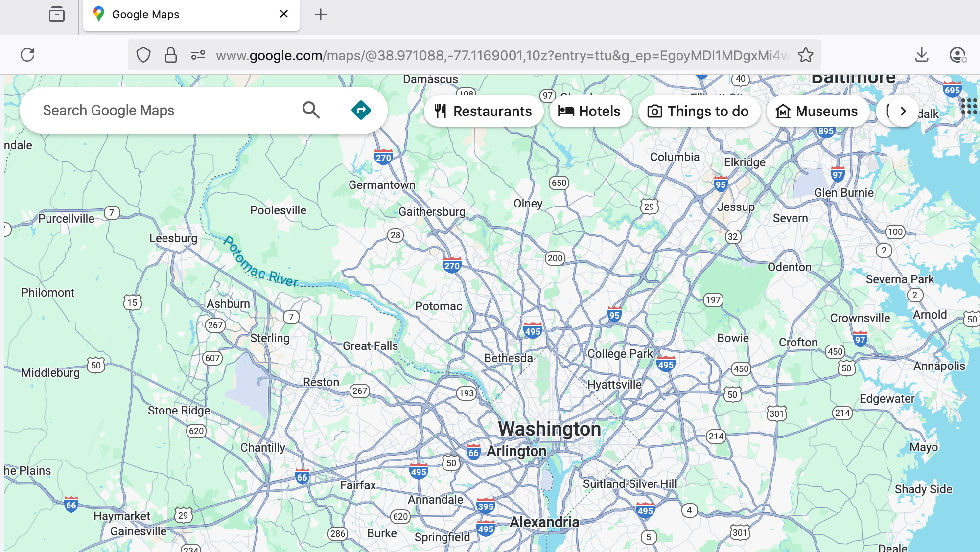This screenshot has width=980, height=552.
Task: Open the tab overview icon
Action: pyautogui.click(x=57, y=14)
